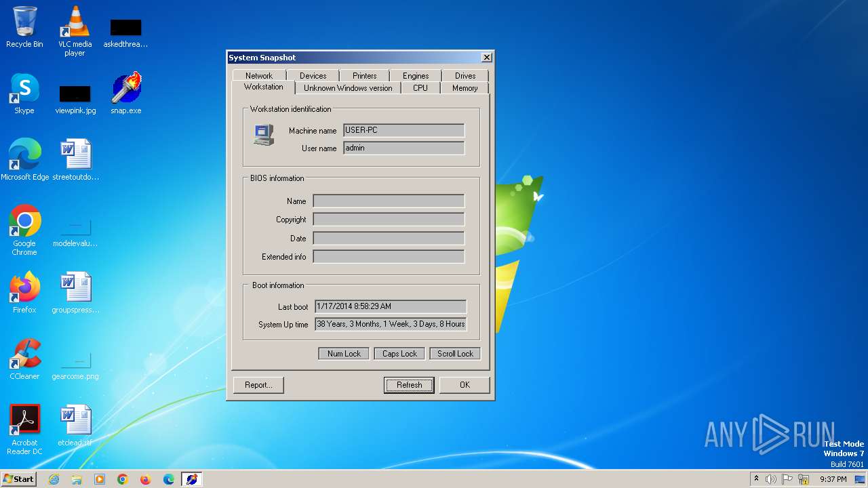Switch to the Devices tab
Screen dimensions: 868x488
pyautogui.click(x=313, y=76)
